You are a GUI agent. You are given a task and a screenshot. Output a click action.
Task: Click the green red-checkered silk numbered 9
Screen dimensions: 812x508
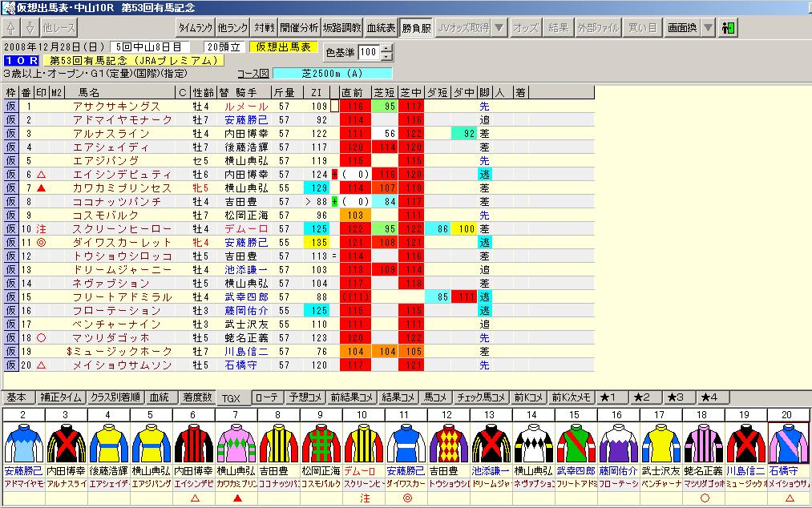(321, 442)
